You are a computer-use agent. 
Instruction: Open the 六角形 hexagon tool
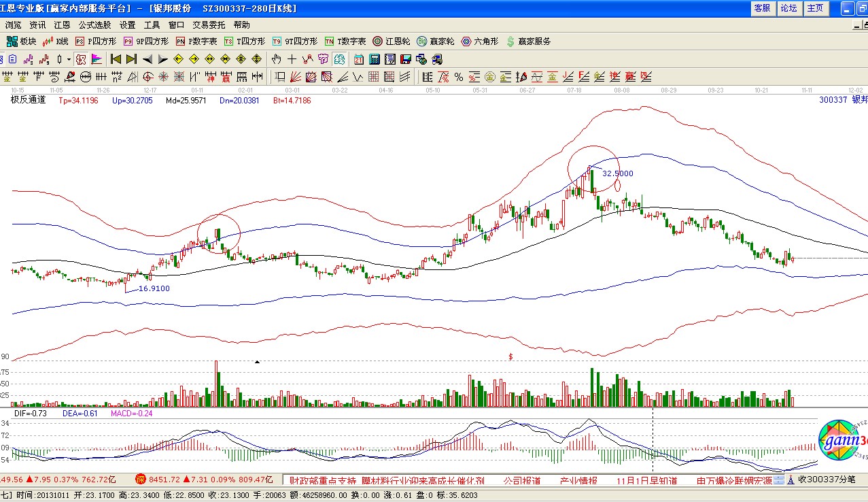480,41
